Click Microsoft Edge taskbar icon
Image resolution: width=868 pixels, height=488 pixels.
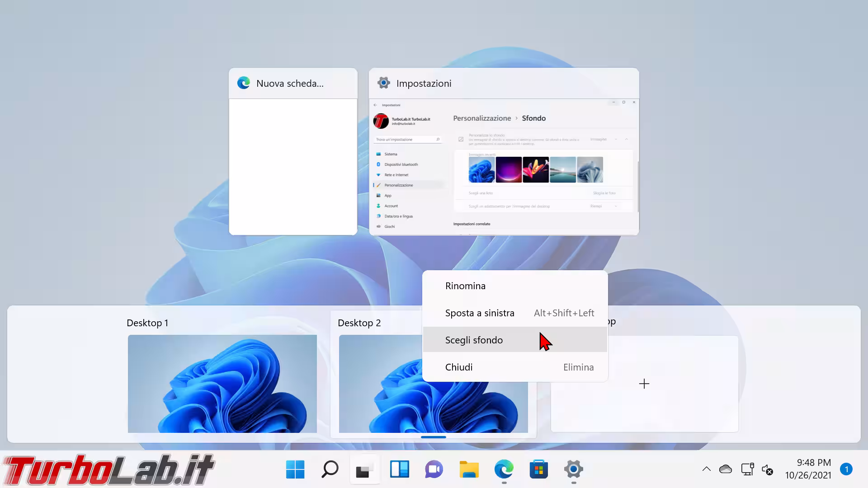pyautogui.click(x=504, y=469)
